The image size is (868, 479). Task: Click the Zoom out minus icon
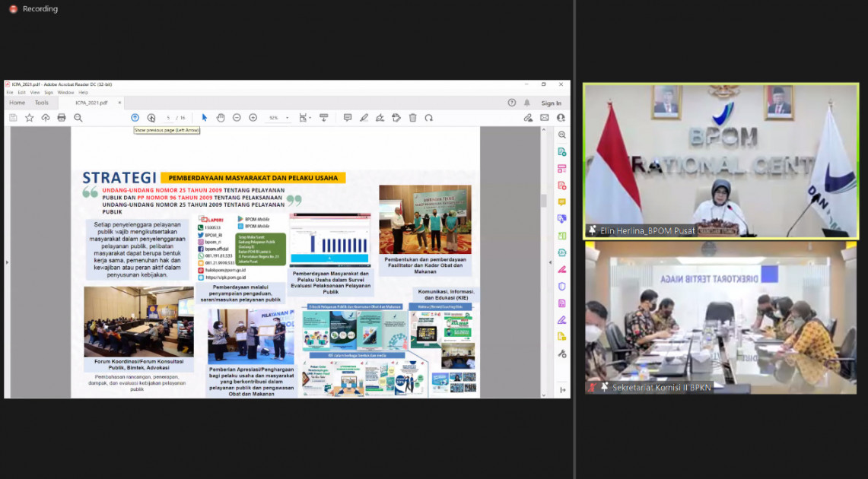click(237, 118)
